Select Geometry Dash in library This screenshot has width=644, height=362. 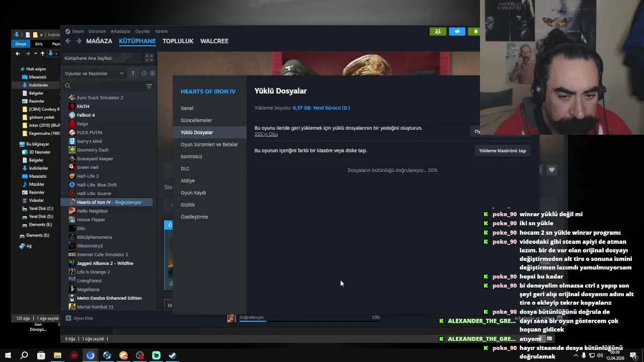[107, 150]
